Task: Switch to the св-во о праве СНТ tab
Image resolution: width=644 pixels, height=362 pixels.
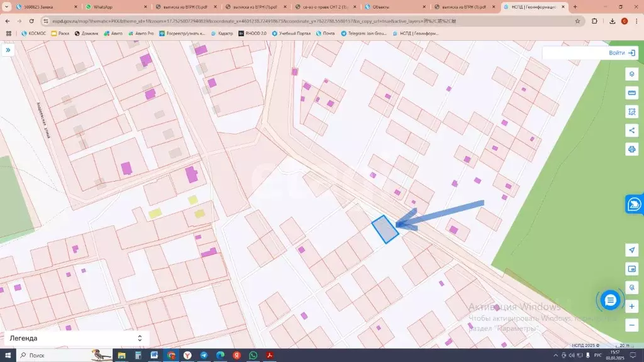Action: click(x=326, y=7)
